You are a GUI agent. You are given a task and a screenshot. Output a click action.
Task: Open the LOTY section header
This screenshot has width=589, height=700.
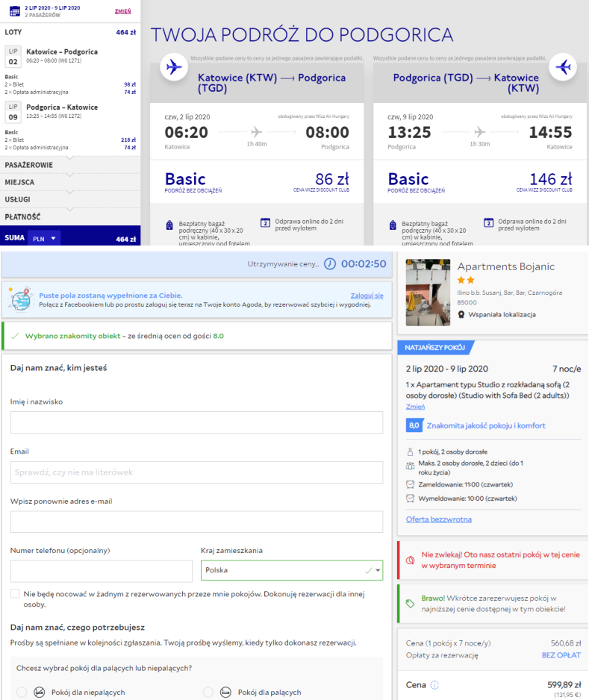click(70, 32)
